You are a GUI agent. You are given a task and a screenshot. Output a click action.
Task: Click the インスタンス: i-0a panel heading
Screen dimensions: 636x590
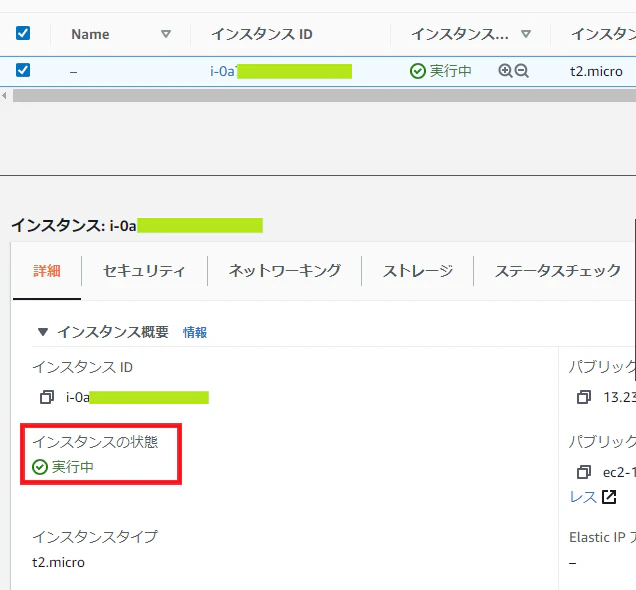point(137,225)
